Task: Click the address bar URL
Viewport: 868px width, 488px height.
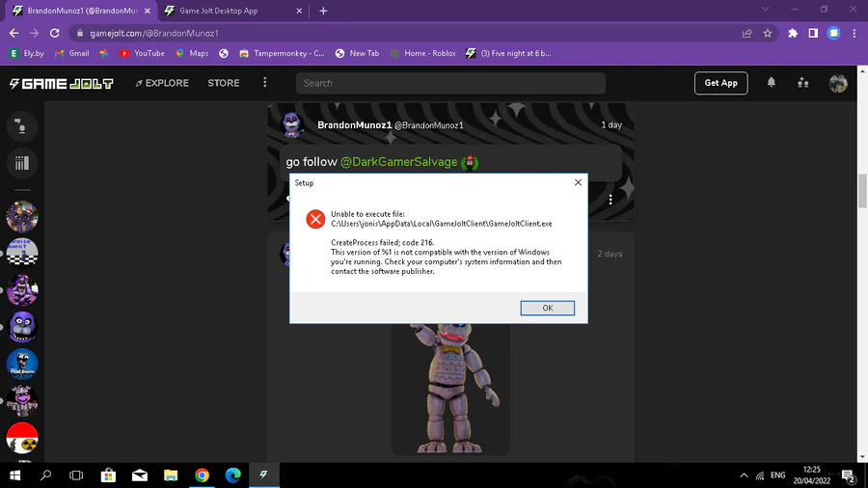Action: pos(154,33)
